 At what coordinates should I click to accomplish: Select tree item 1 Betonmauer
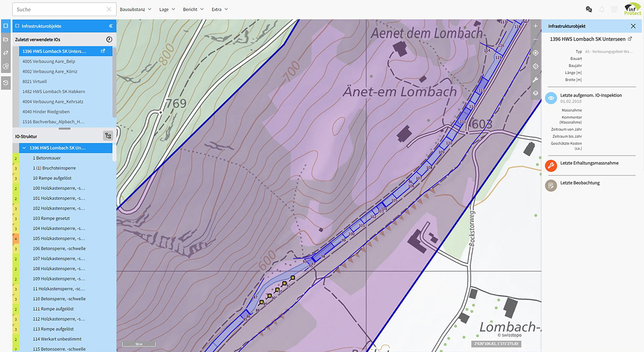pos(65,158)
